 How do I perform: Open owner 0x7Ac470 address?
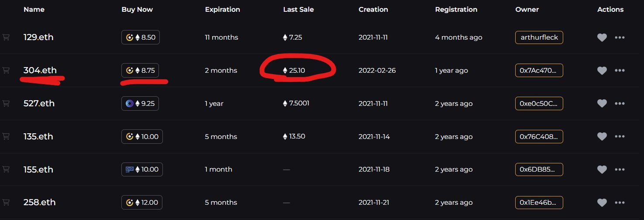539,70
